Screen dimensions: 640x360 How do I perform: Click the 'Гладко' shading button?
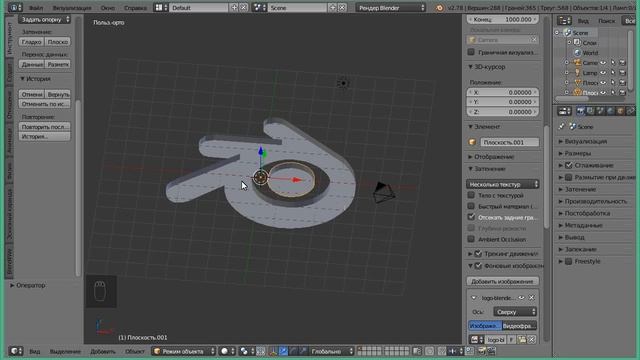(x=31, y=42)
